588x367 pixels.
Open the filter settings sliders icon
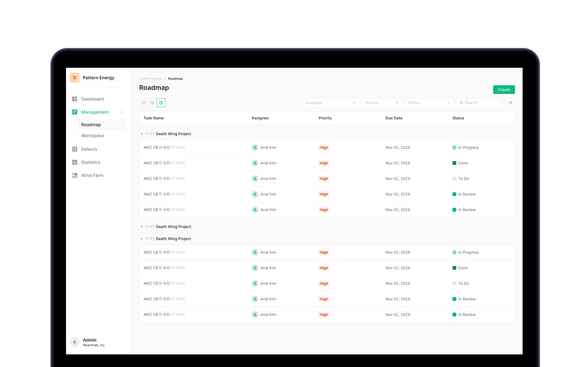click(x=510, y=103)
